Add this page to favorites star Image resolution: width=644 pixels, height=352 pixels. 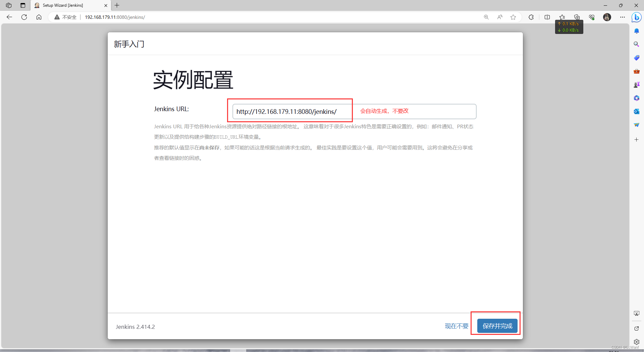(513, 17)
